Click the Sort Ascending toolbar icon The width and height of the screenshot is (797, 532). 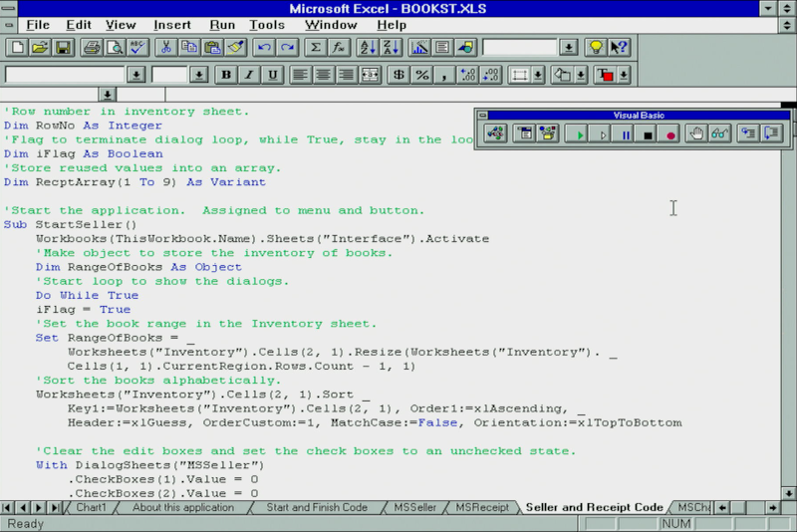tap(367, 47)
